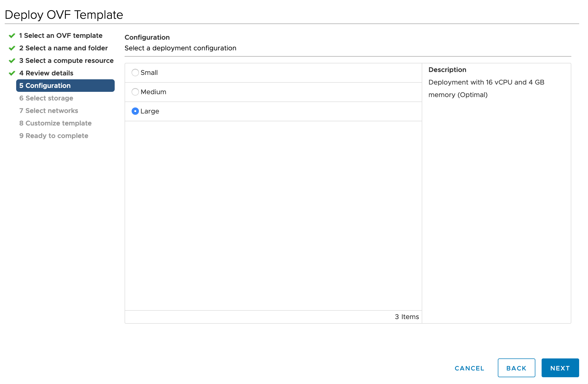Click step 6 Select storage

(46, 98)
